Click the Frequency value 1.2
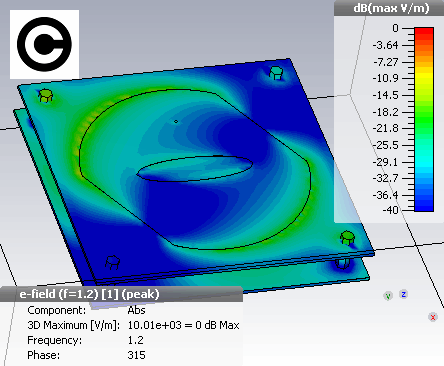This screenshot has width=444, height=366. (x=135, y=340)
